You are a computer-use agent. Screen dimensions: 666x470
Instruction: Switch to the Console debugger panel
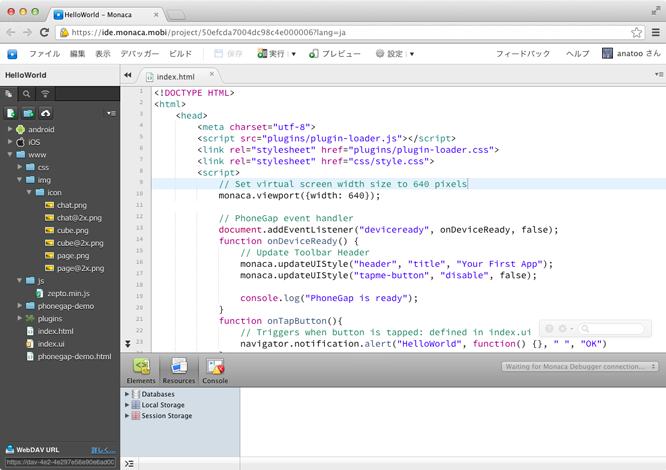coord(215,369)
